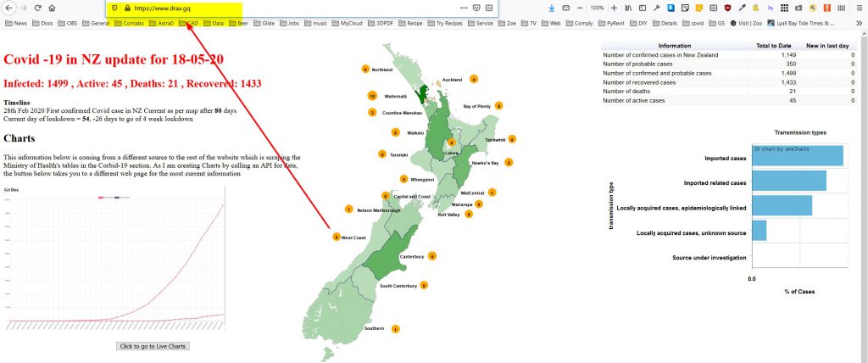Click the zoom in plus icon
The image size is (868, 363).
(616, 7)
